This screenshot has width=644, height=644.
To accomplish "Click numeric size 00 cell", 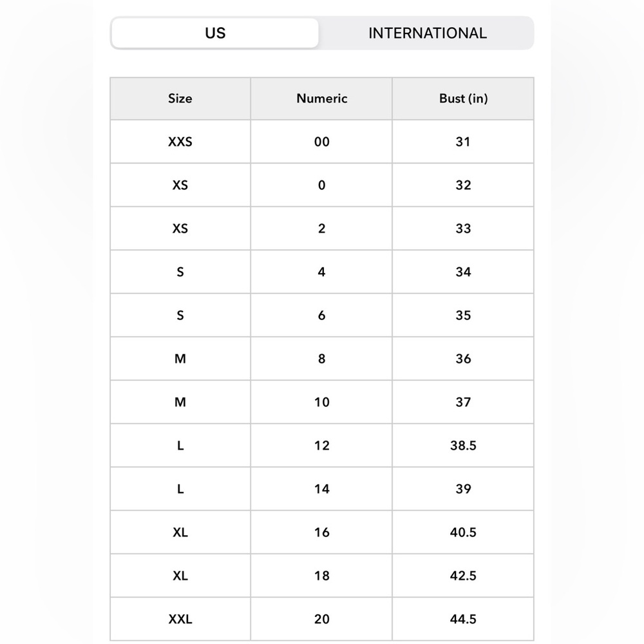I will [x=321, y=142].
